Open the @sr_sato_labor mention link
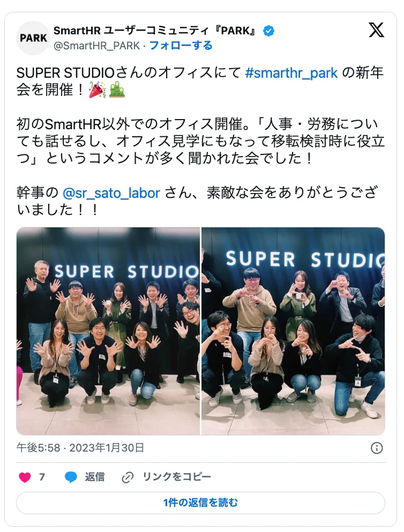404x532 pixels. (x=111, y=193)
